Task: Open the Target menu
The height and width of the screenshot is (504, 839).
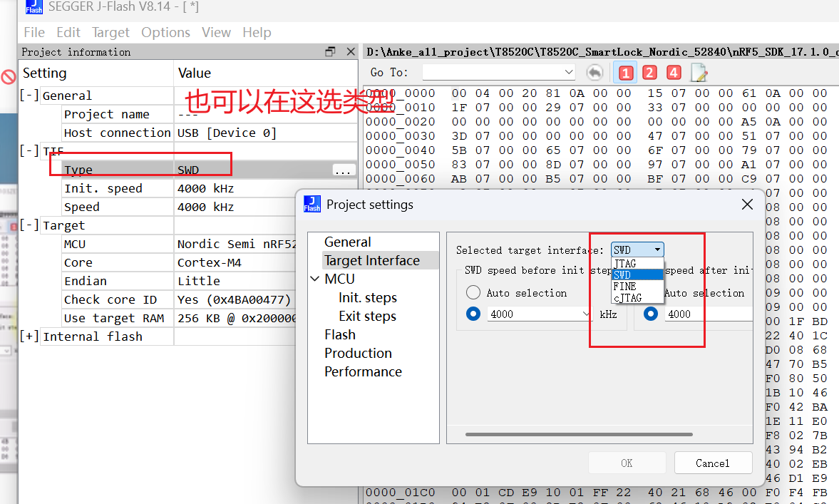Action: [x=110, y=32]
